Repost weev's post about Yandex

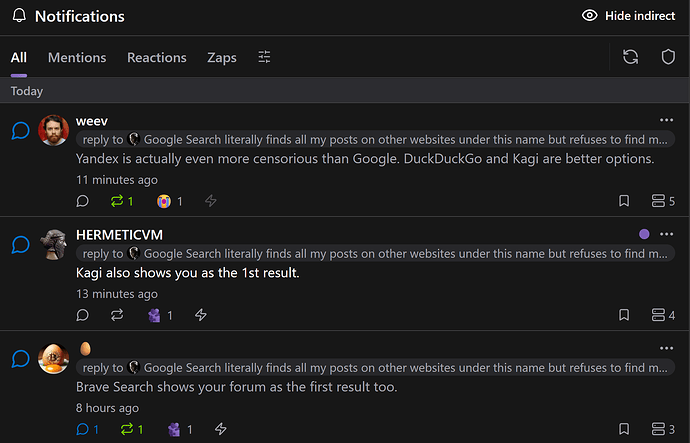point(121,201)
